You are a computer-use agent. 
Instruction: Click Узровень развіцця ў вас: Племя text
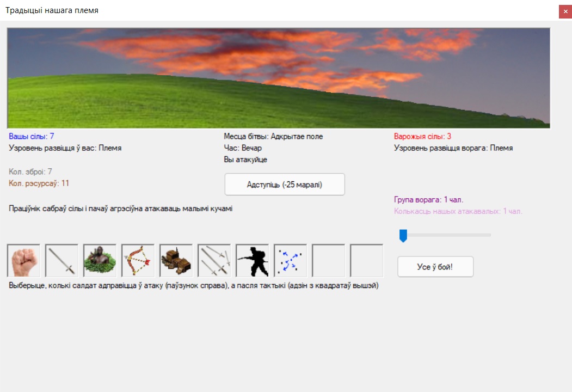click(65, 148)
